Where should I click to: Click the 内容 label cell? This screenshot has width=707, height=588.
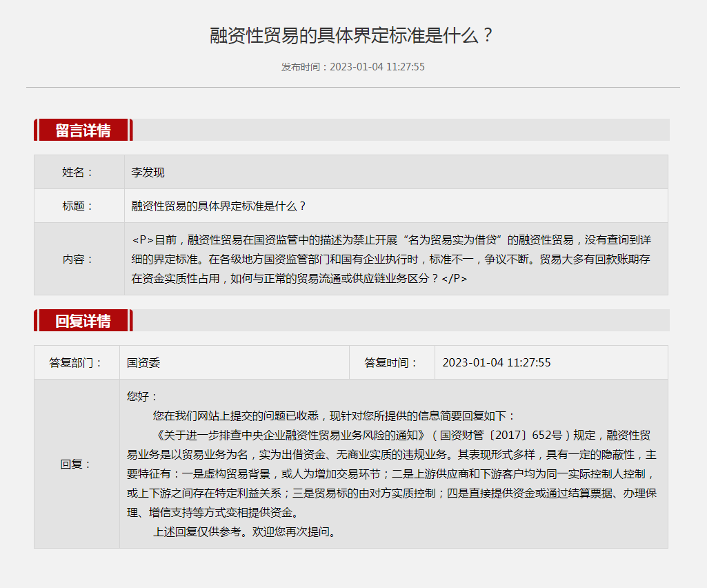78,259
